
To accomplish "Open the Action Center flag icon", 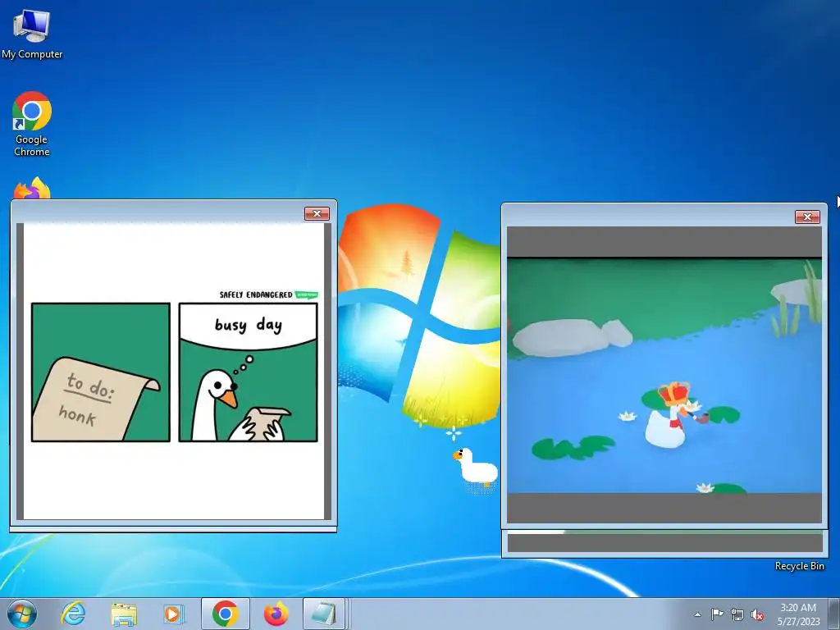I will pos(717,614).
